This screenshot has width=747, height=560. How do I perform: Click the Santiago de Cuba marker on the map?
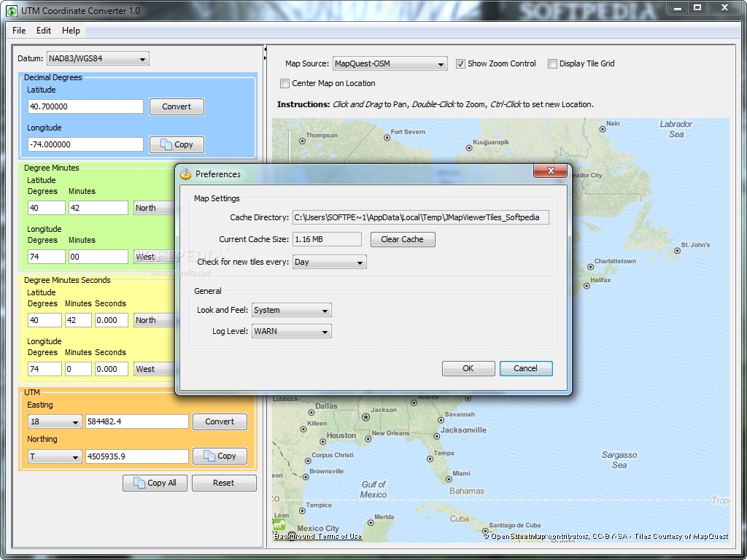485,531
